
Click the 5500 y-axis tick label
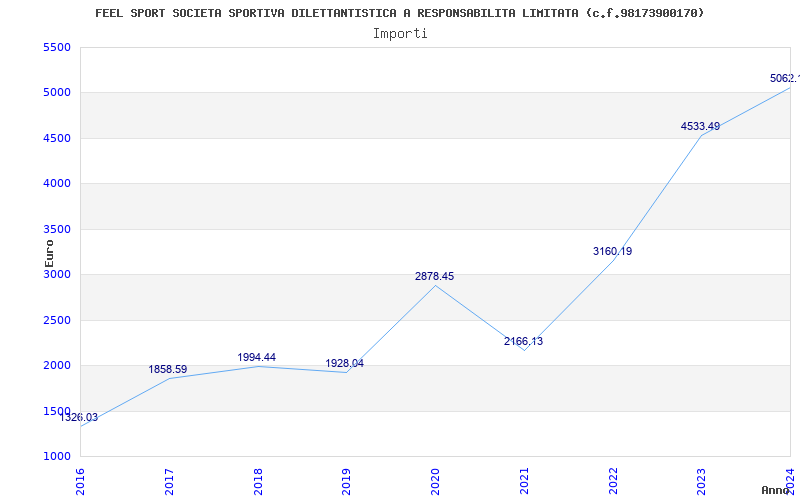coord(57,47)
